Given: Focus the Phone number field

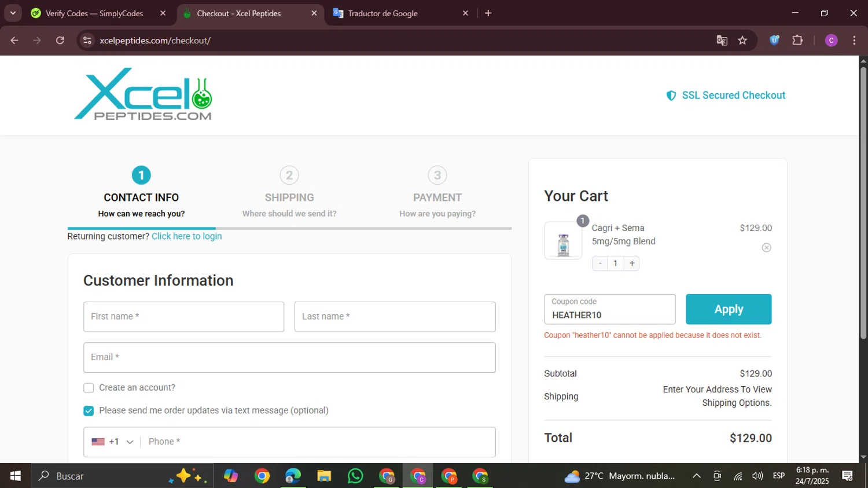Looking at the screenshot, I should coord(318,442).
